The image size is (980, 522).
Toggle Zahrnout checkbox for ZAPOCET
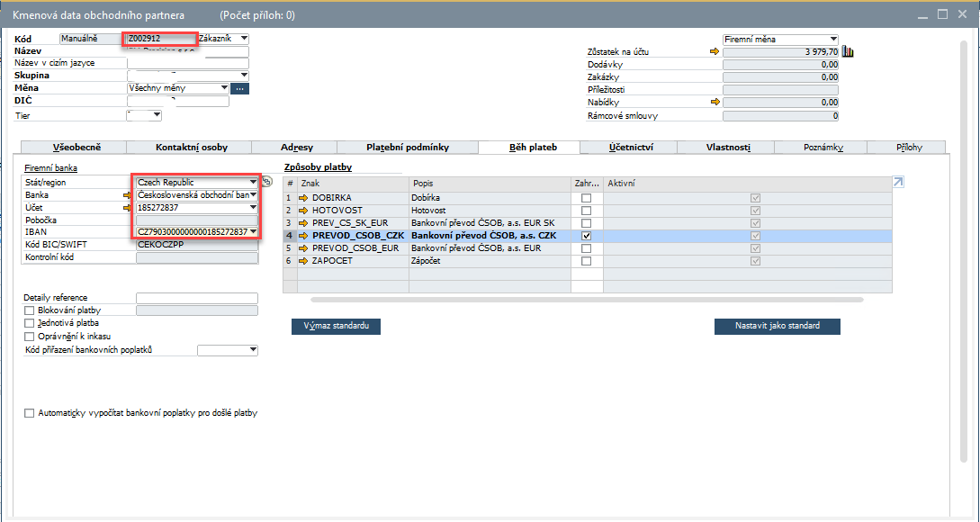(586, 261)
